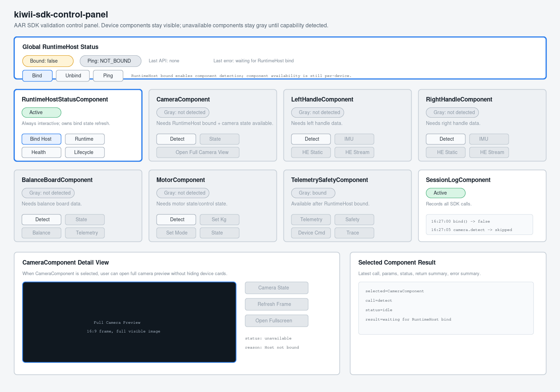Click 'Last API: none' text

pos(164,61)
